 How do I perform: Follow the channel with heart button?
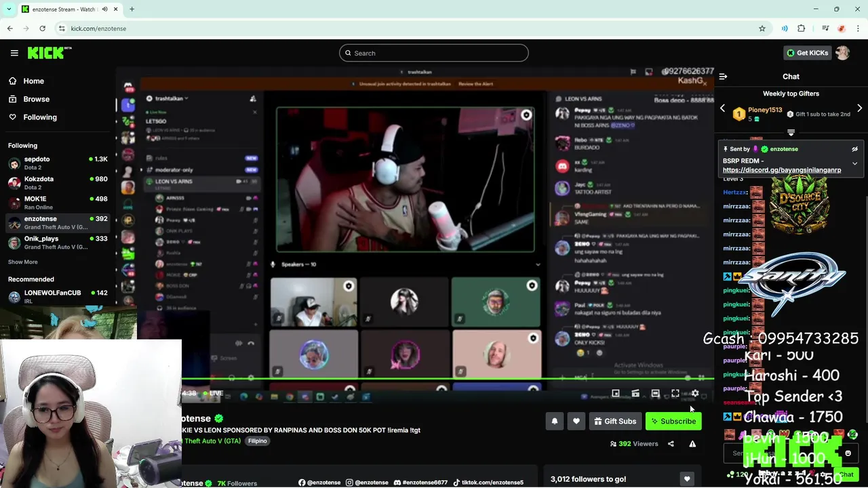pos(576,422)
